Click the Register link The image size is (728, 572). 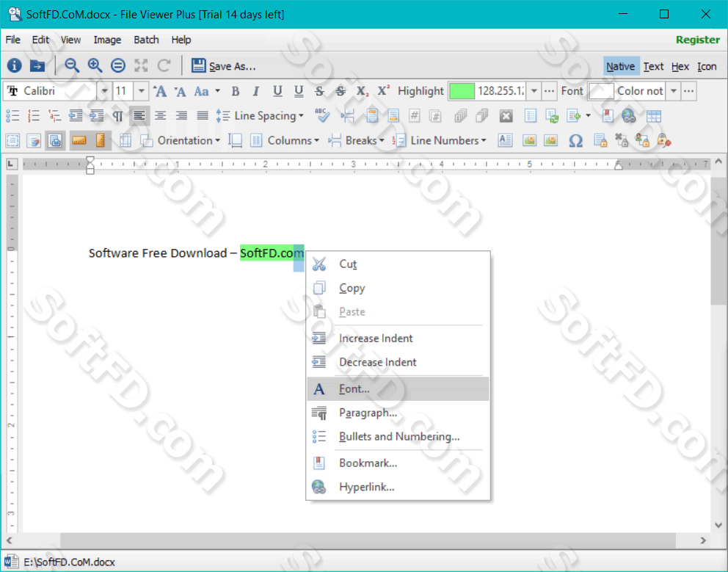(697, 40)
